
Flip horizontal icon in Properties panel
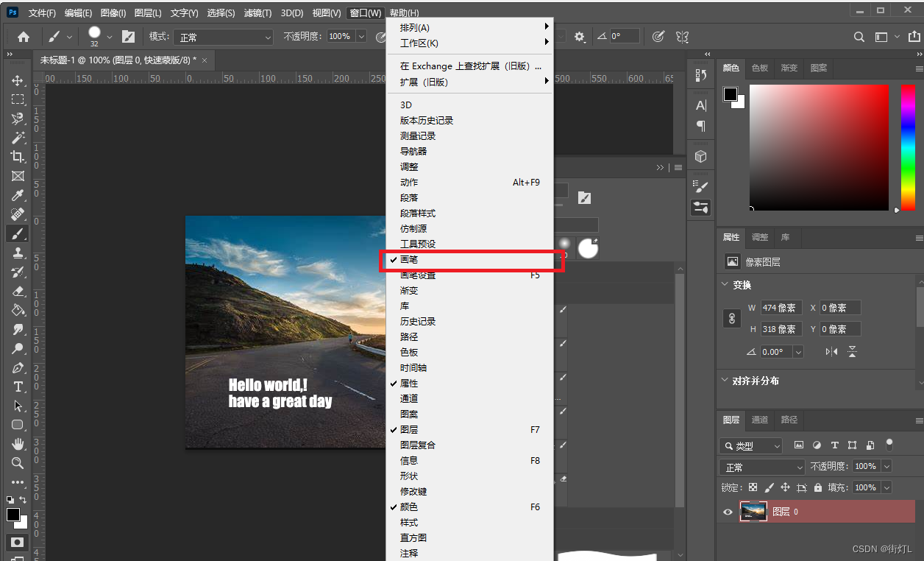(x=831, y=352)
